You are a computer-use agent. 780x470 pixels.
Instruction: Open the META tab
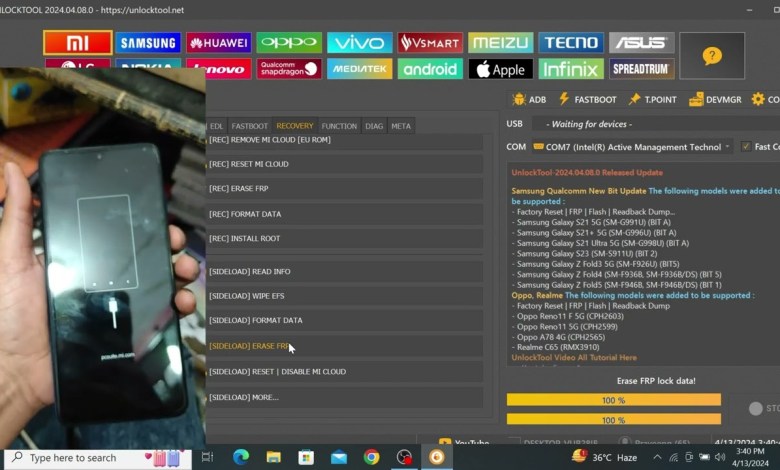coord(401,126)
